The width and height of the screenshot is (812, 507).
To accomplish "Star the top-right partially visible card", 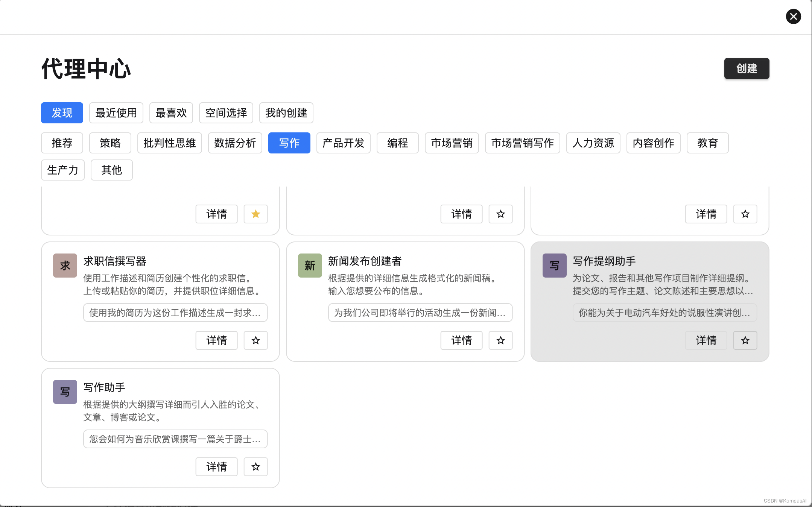I will tap(745, 214).
